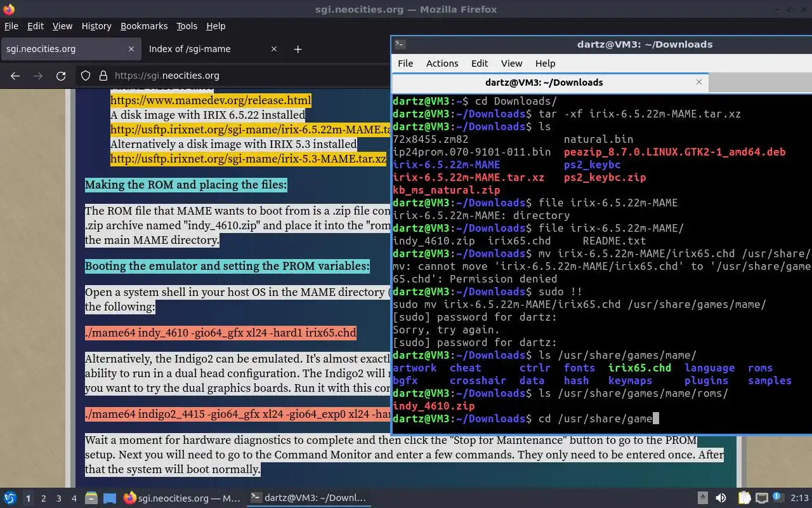Open the volume control in tray

pos(721,498)
